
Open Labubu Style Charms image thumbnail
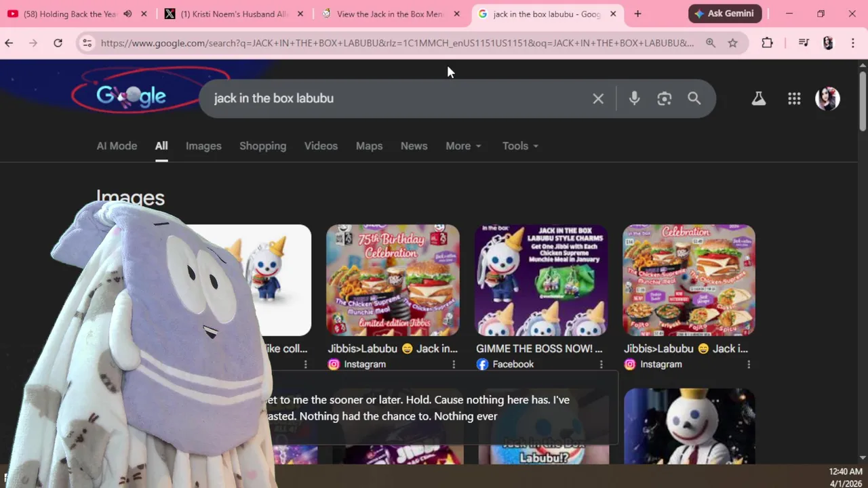click(541, 280)
